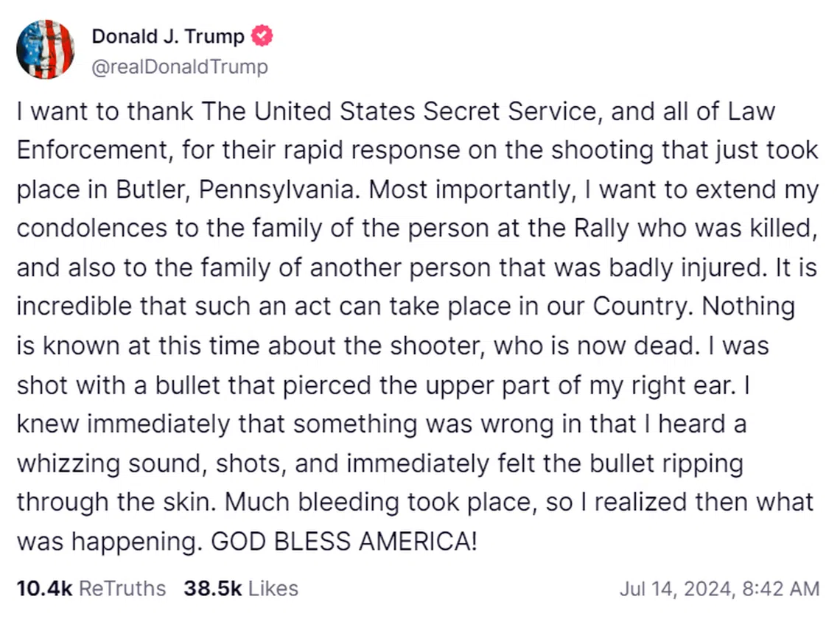This screenshot has width=840, height=619.
Task: Open the Jul 14, 2024 timestamp link
Action: (x=719, y=589)
